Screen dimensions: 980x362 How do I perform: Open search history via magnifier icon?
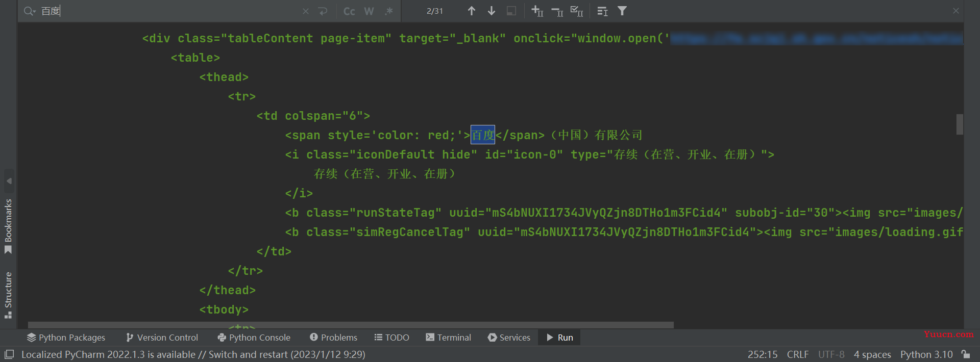pyautogui.click(x=29, y=11)
